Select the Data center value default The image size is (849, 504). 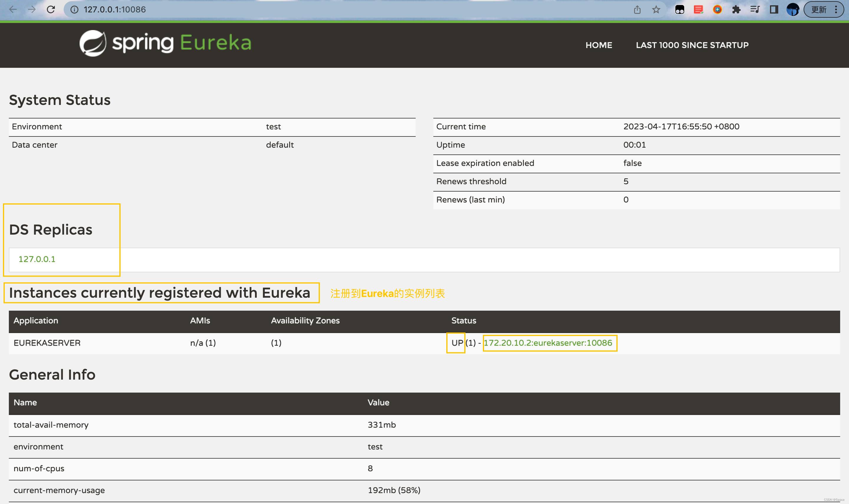point(279,145)
